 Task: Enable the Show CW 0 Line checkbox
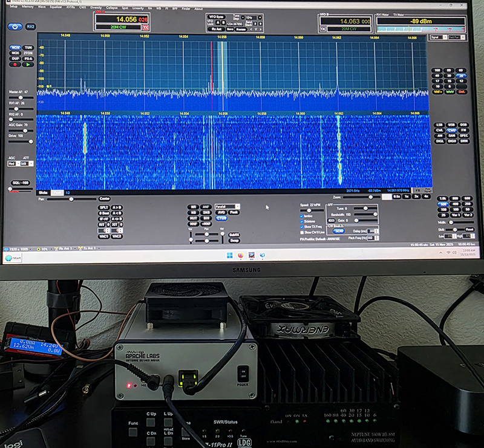302,232
